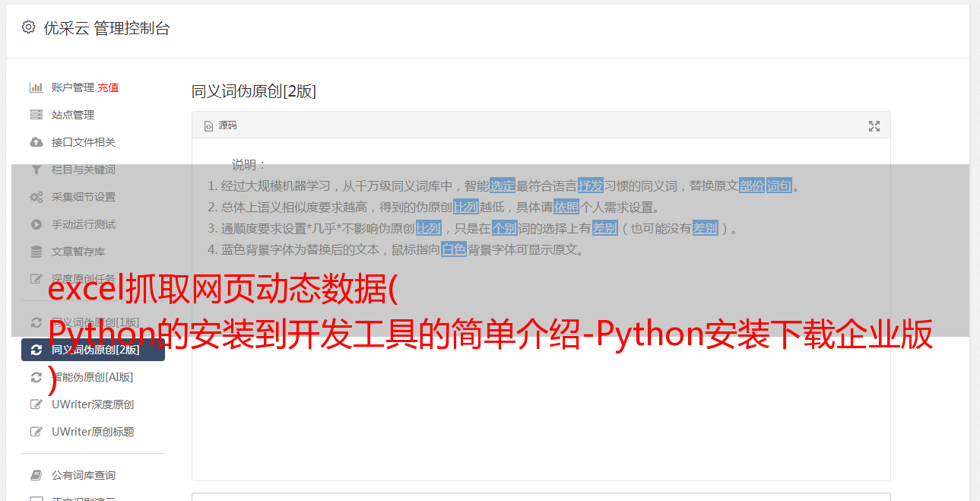This screenshot has height=501, width=980.
Task: Click the highlighted word 白色 in line four
Action: tap(454, 249)
